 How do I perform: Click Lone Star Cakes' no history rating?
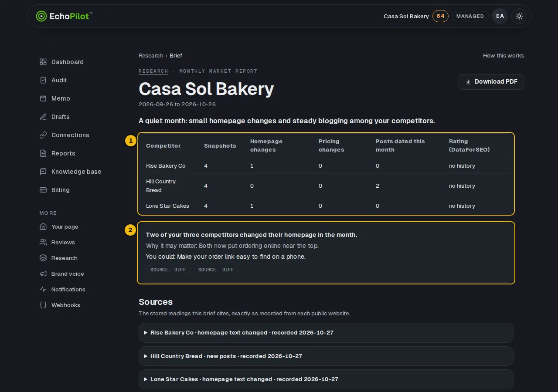coord(462,206)
